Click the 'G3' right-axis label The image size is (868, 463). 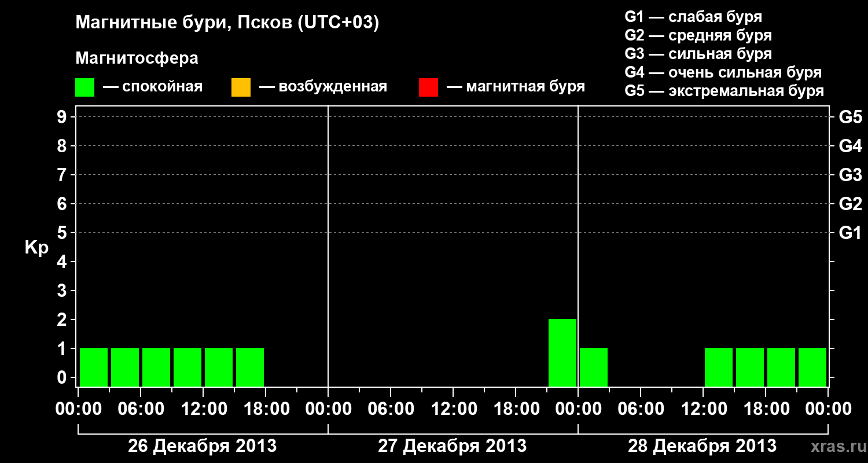850,175
